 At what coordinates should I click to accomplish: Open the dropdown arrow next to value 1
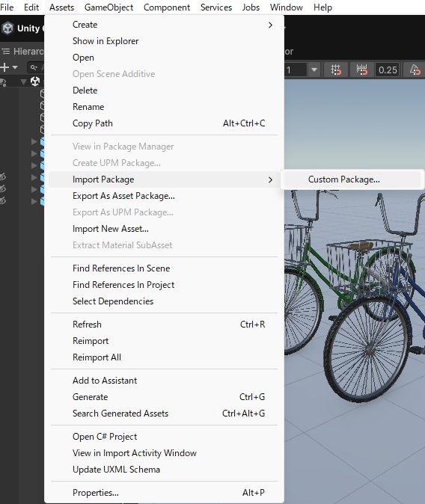[314, 70]
